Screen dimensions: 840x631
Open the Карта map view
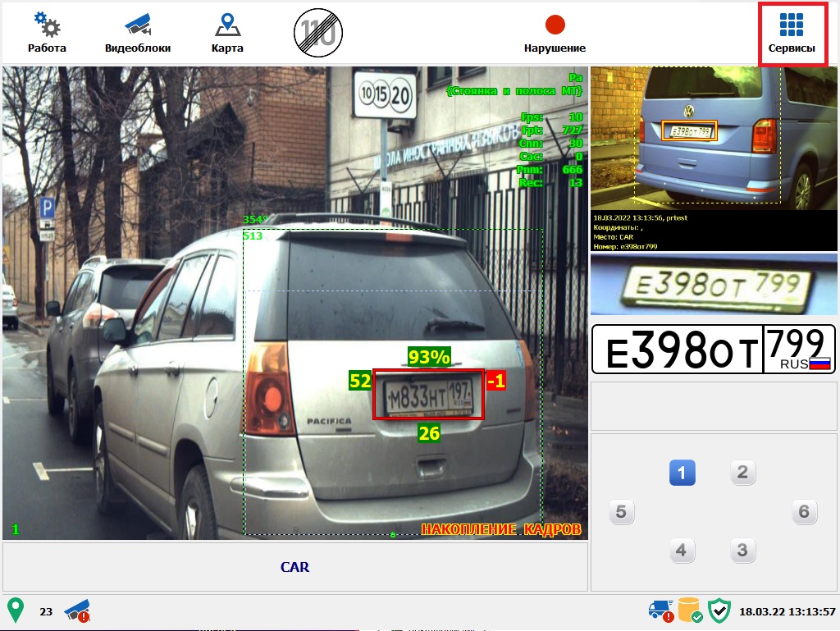(227, 33)
